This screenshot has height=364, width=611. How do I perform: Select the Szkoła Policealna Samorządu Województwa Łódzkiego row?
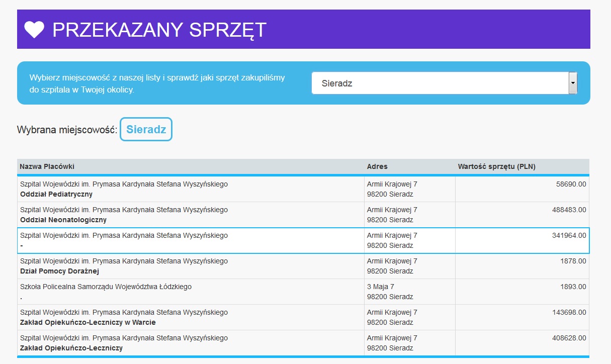pyautogui.click(x=191, y=292)
